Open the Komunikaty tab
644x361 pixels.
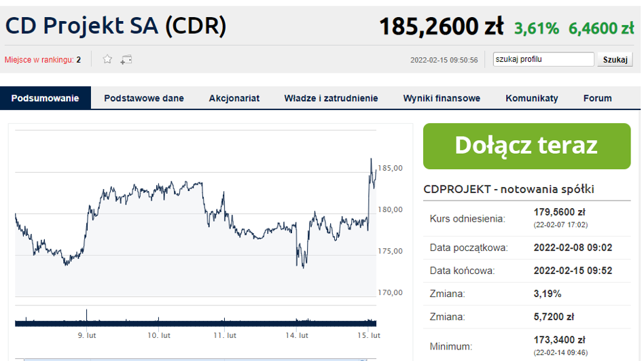click(x=532, y=98)
